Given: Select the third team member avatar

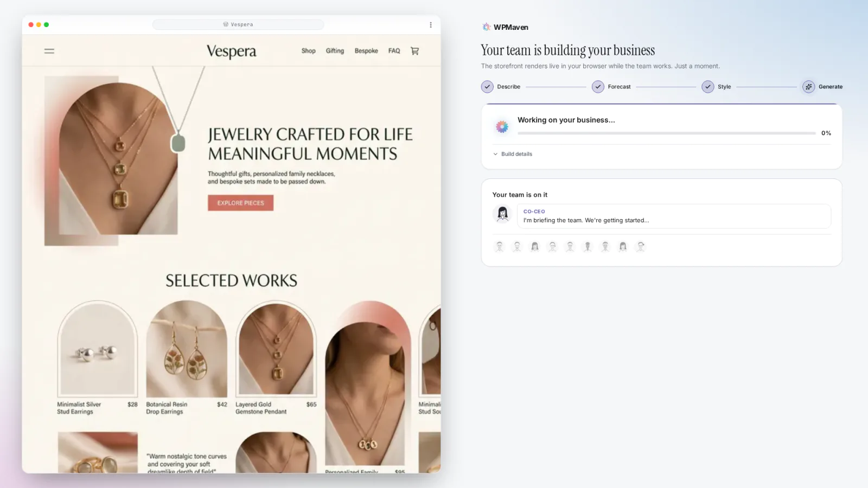Looking at the screenshot, I should [535, 247].
